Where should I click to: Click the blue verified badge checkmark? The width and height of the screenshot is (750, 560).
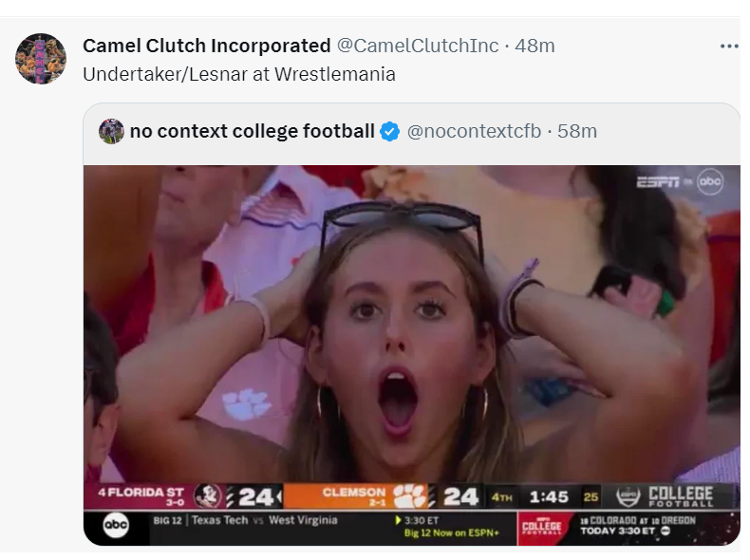[389, 131]
